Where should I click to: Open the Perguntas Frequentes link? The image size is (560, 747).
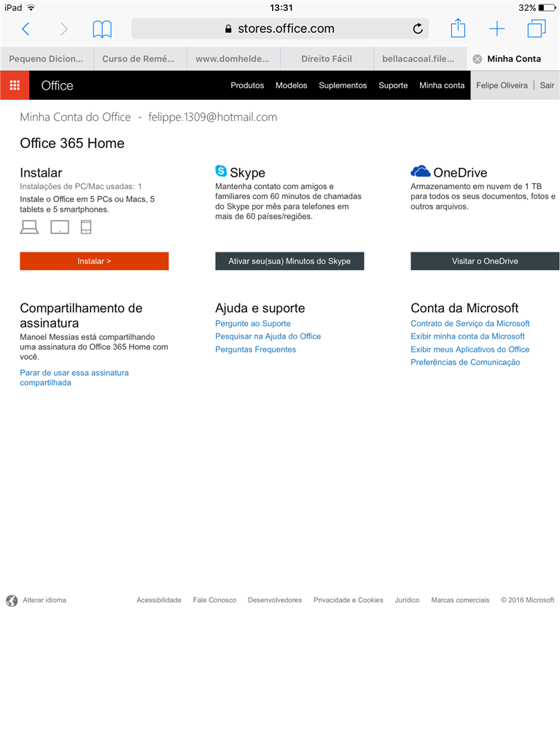click(256, 349)
